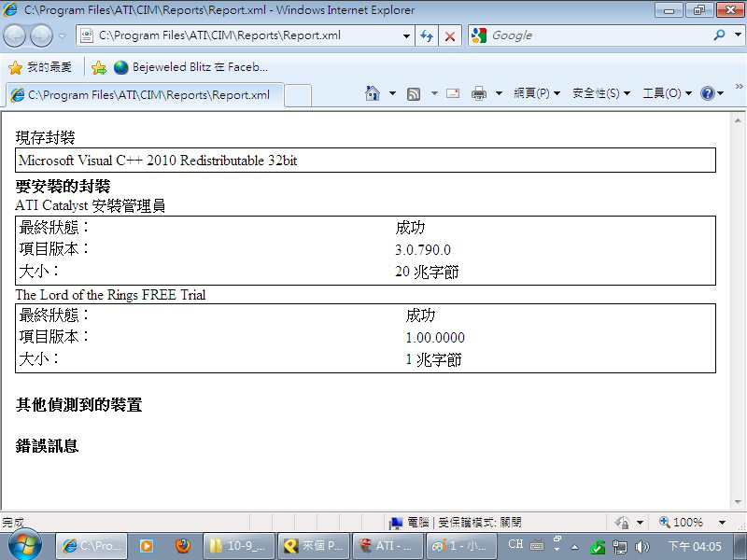Viewport: 747px width, 560px height.
Task: Show hidden tray icons arrow
Action: pos(574,547)
